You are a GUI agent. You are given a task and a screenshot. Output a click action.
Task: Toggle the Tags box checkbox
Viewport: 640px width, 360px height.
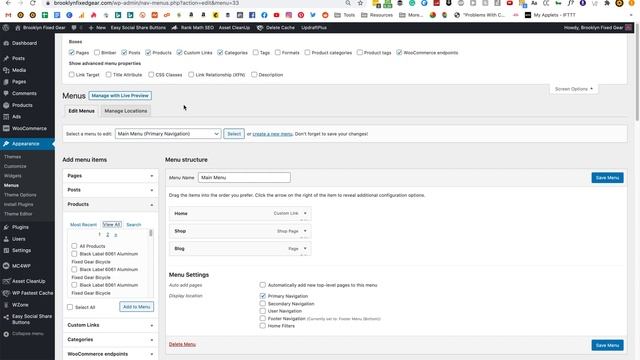point(256,53)
